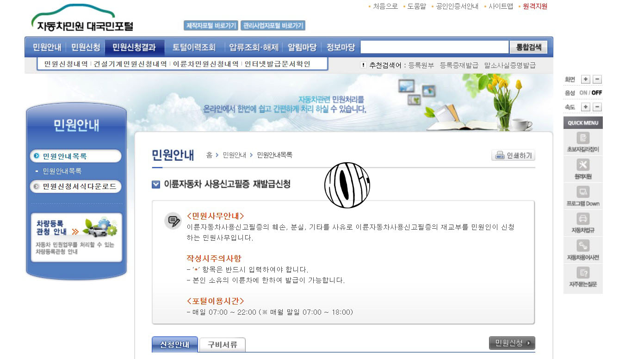Switch to the 신청안내 tab

[174, 345]
